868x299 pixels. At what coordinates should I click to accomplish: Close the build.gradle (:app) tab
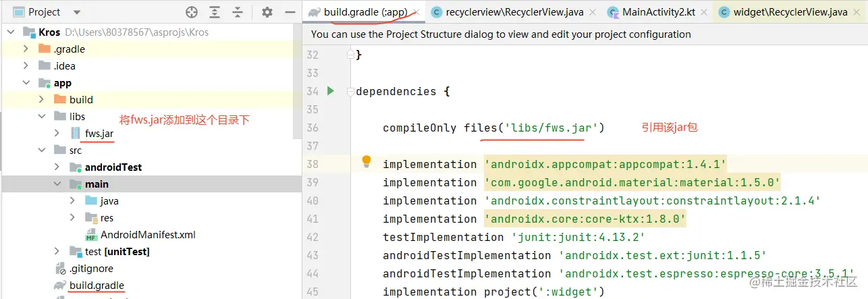(x=416, y=12)
